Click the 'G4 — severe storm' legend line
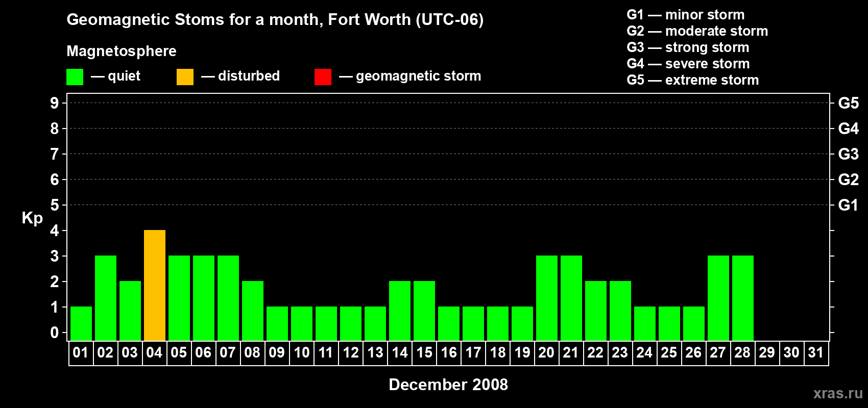Image resolution: width=868 pixels, height=408 pixels. pyautogui.click(x=688, y=64)
